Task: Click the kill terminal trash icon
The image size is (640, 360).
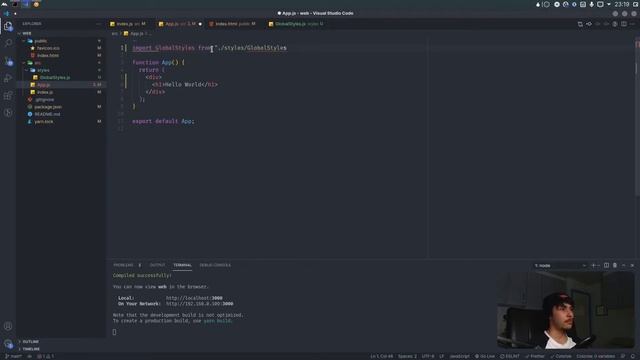Action: (x=615, y=265)
